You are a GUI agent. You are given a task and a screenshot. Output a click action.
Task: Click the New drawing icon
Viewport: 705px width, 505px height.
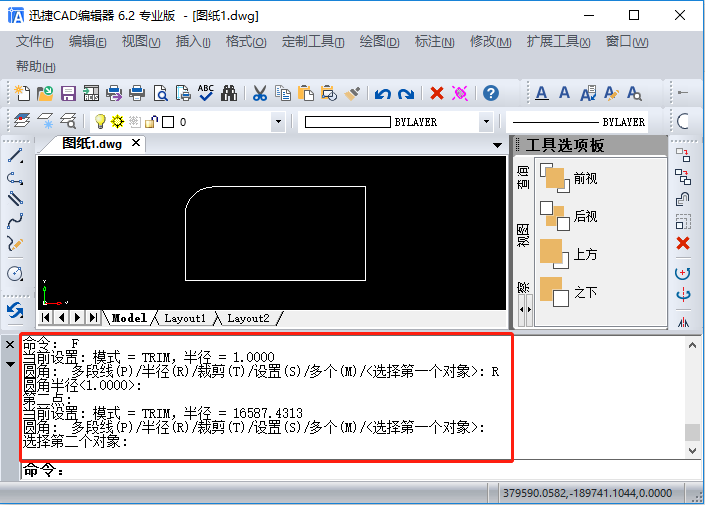pyautogui.click(x=22, y=93)
